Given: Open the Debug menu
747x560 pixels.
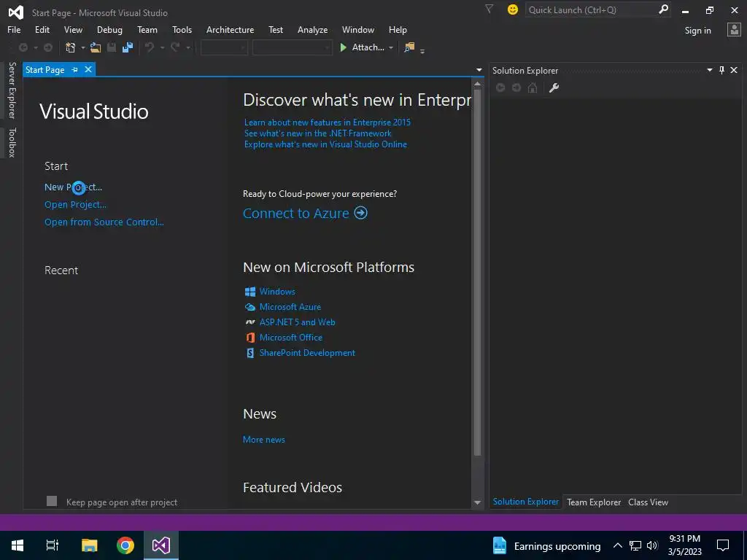Looking at the screenshot, I should [x=109, y=29].
